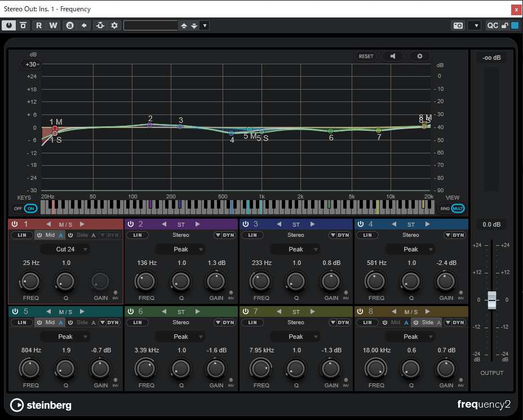This screenshot has height=420, width=523.
Task: Toggle band 1 power button
Action: 15,224
